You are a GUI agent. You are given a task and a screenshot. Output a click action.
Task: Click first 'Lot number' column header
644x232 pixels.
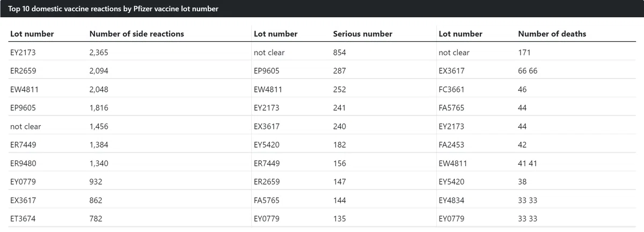click(32, 34)
